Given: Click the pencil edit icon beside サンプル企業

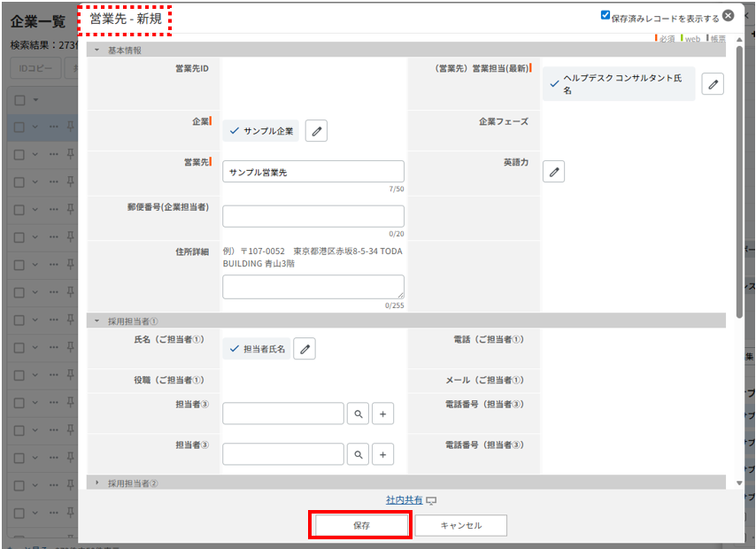Looking at the screenshot, I should (317, 131).
